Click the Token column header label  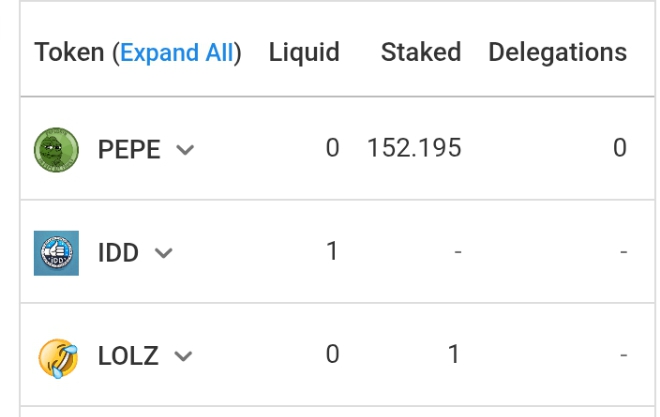[x=69, y=53]
